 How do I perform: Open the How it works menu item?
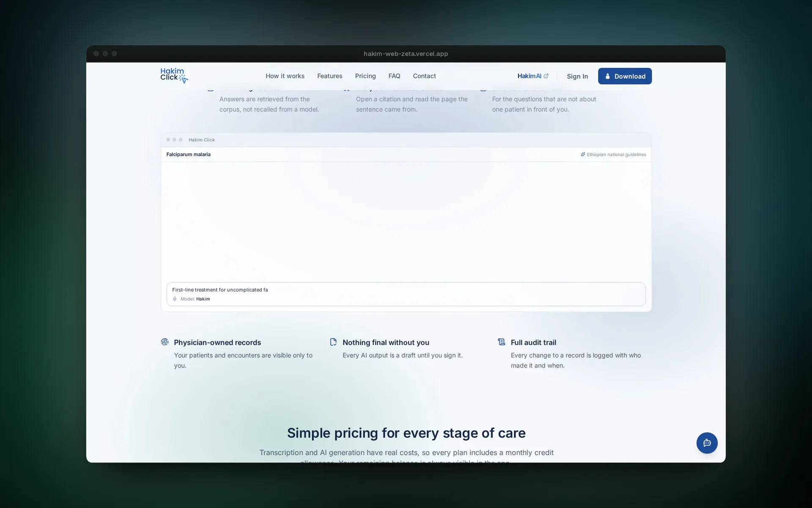(285, 76)
